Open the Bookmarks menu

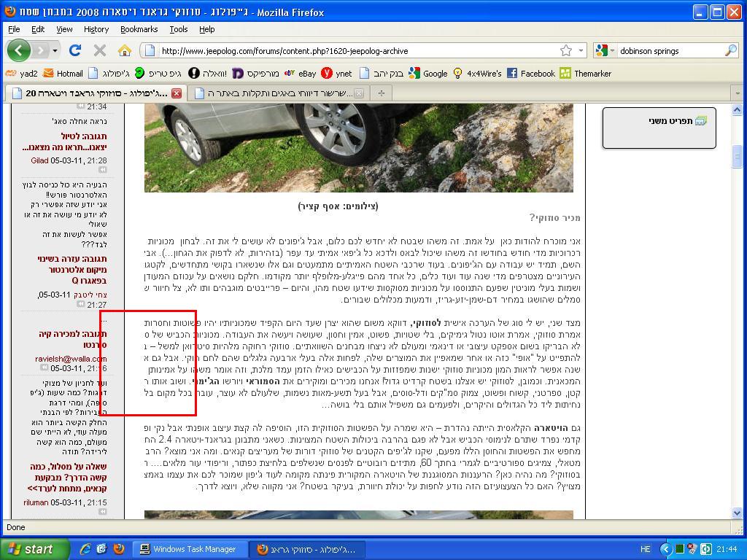(x=139, y=29)
